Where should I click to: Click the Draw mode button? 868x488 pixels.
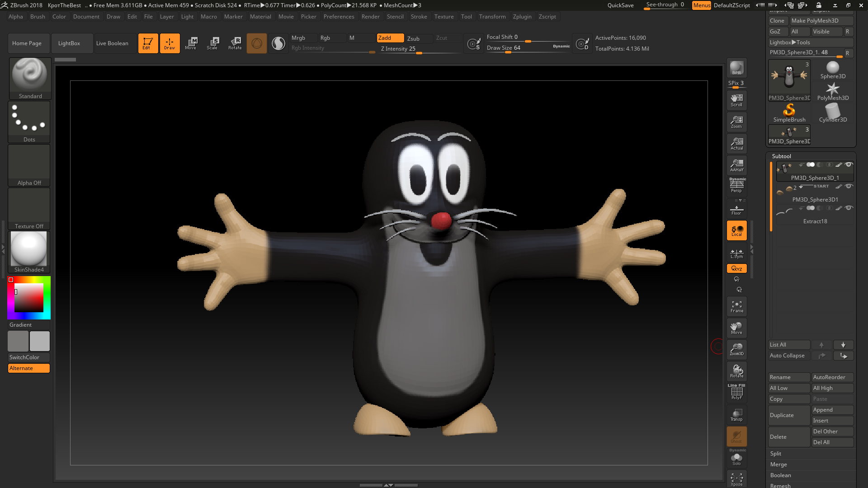pyautogui.click(x=170, y=43)
